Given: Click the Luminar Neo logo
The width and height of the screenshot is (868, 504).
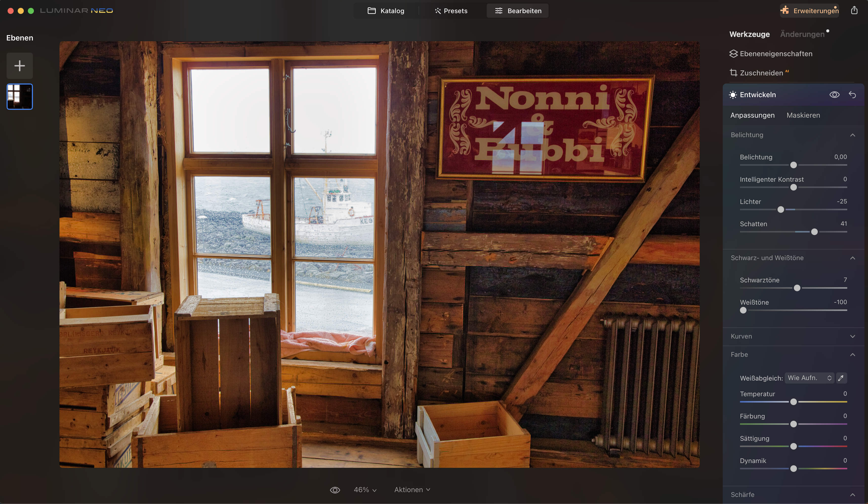Looking at the screenshot, I should pos(76,11).
